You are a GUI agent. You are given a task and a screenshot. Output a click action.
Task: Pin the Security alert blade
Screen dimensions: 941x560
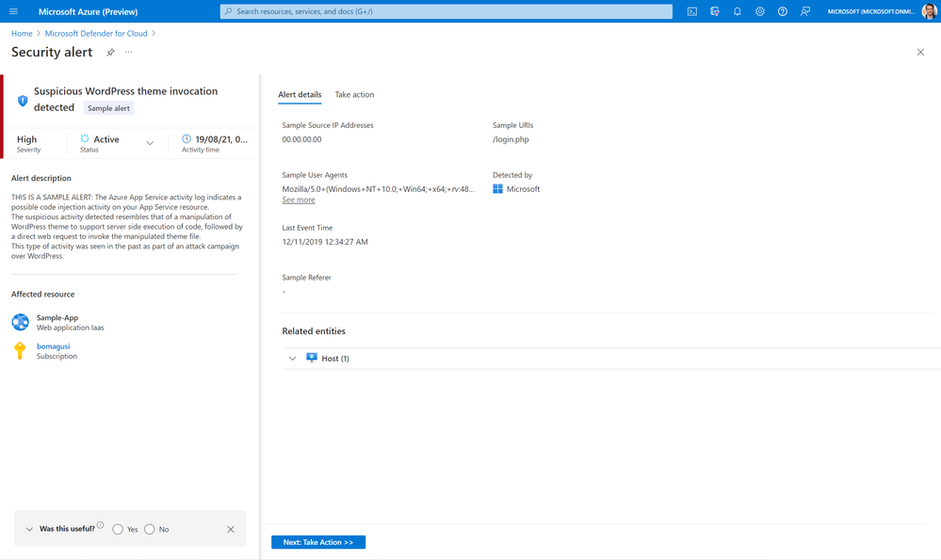tap(110, 52)
